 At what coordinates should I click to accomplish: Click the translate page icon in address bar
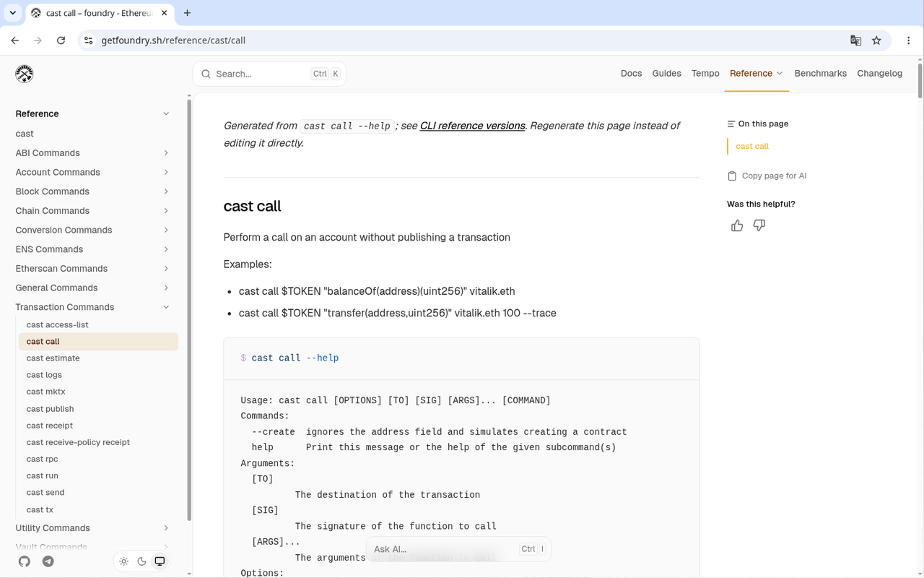(856, 40)
